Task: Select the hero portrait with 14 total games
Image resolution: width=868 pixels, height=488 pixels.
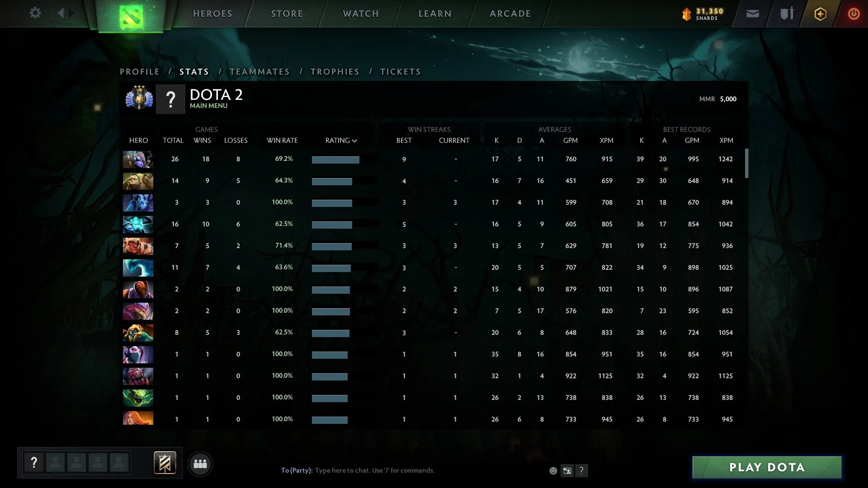Action: tap(138, 181)
